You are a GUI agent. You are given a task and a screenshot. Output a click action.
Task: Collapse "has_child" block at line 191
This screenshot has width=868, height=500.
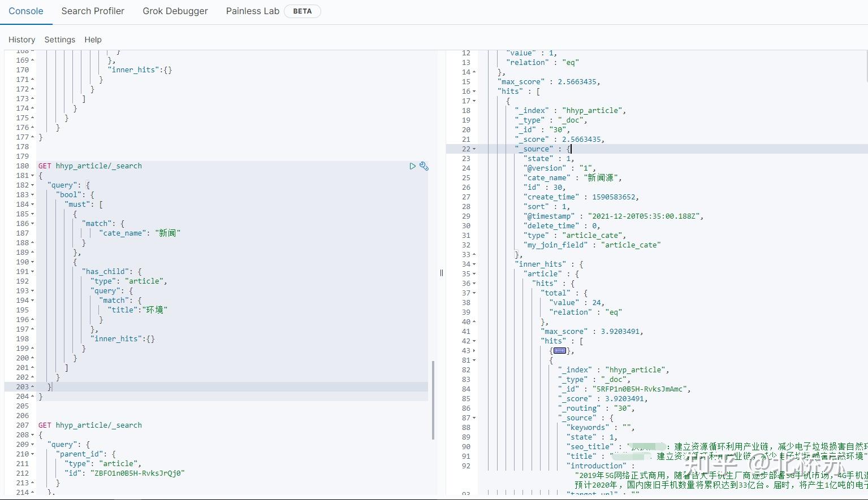32,272
